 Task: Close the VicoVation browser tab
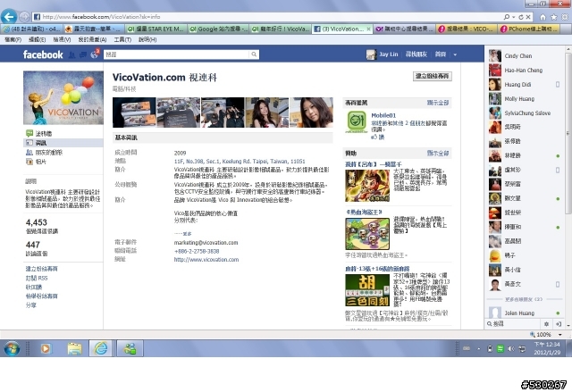(368, 29)
